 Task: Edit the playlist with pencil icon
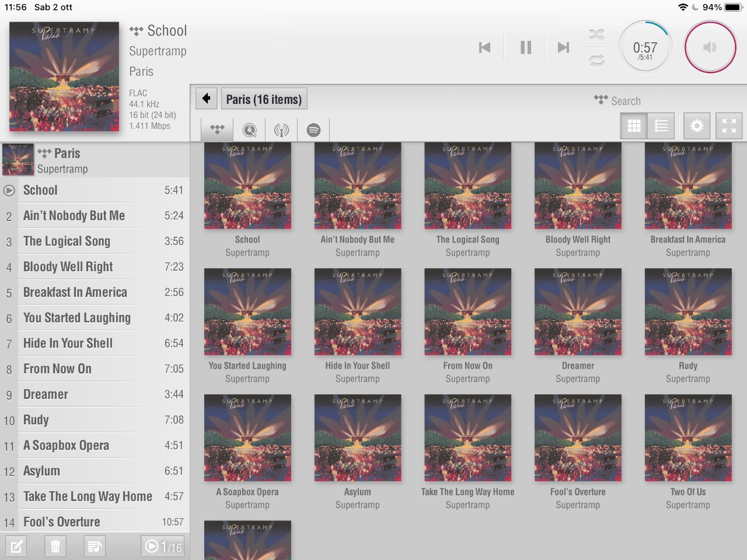16,547
